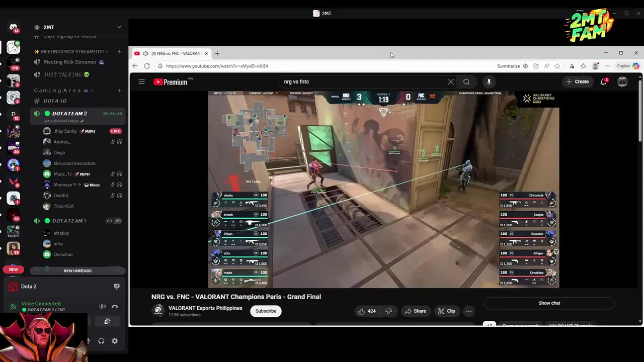This screenshot has width=644, height=362.
Task: Open Edge read aloud icon
Action: 546,66
